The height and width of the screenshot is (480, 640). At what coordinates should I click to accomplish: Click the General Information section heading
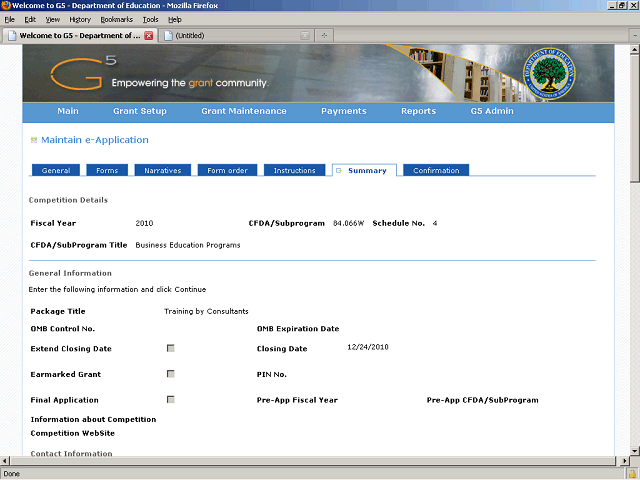point(70,273)
